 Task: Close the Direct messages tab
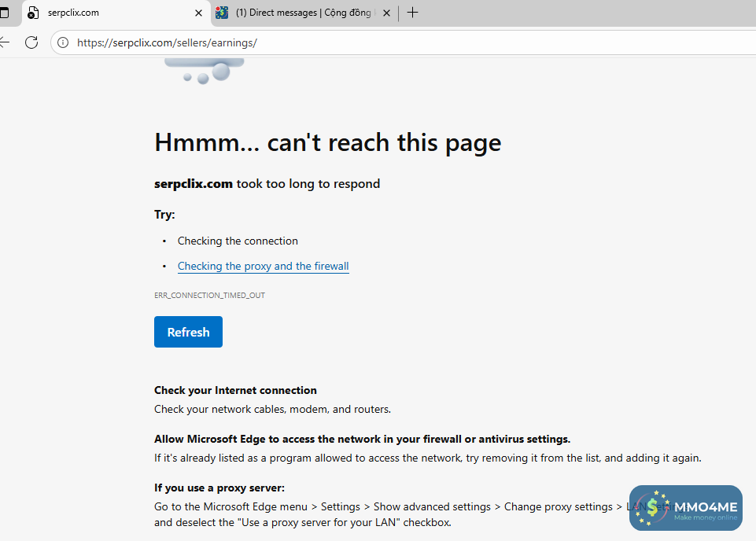(386, 13)
